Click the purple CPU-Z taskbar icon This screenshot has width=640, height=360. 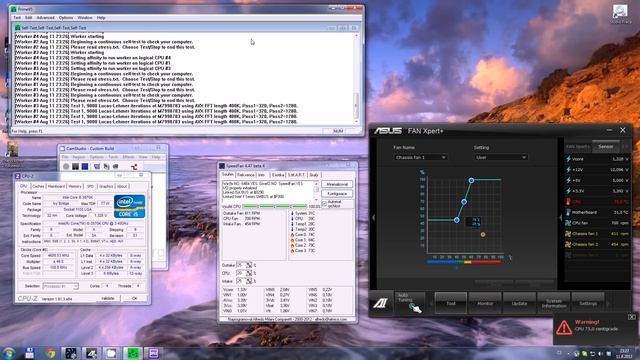[x=153, y=353]
